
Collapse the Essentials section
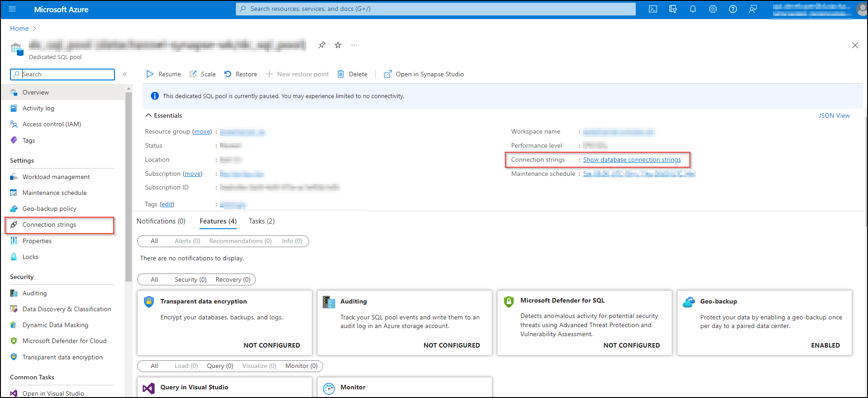coord(164,115)
